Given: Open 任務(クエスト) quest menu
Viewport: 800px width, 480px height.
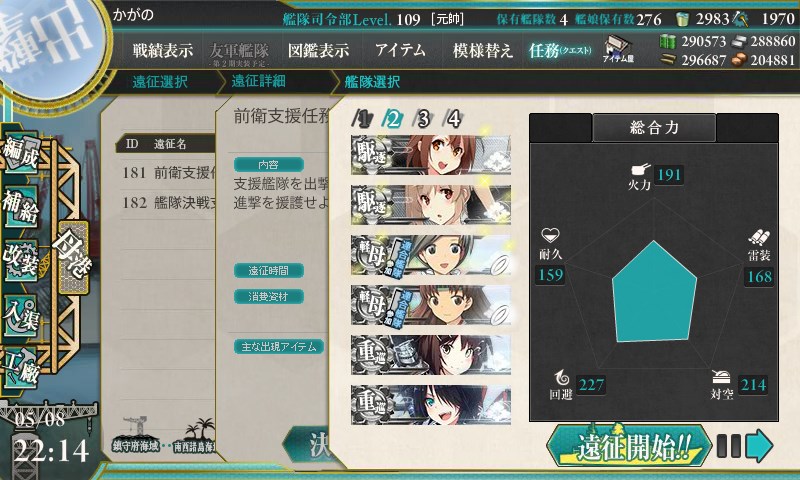Looking at the screenshot, I should click(x=560, y=50).
